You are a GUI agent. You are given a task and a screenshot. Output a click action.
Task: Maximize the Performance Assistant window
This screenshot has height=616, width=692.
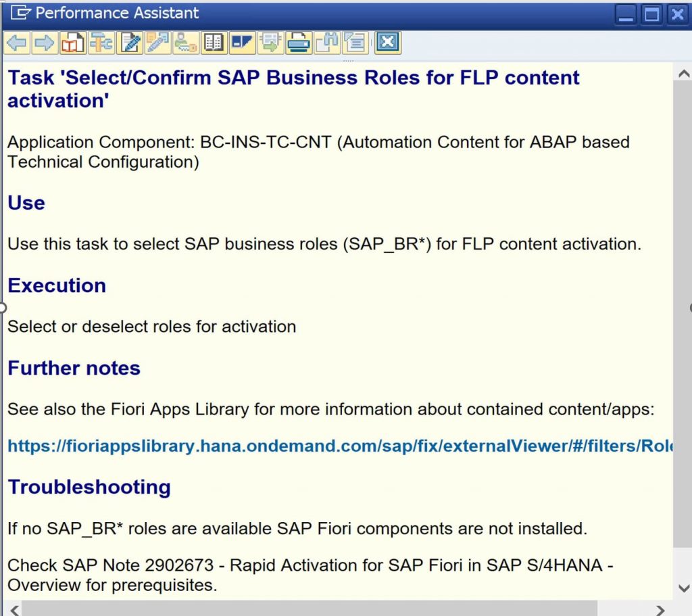point(651,15)
